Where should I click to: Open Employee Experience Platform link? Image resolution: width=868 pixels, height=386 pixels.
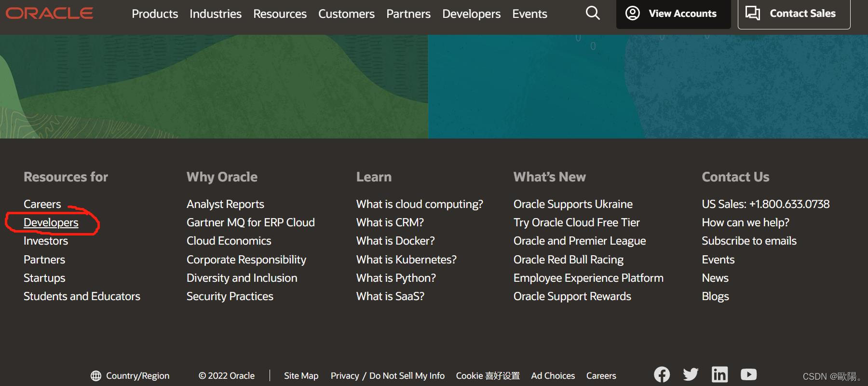588,278
